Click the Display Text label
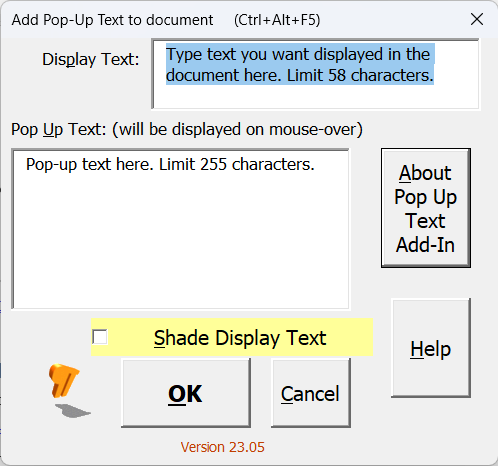The image size is (498, 466). click(90, 59)
